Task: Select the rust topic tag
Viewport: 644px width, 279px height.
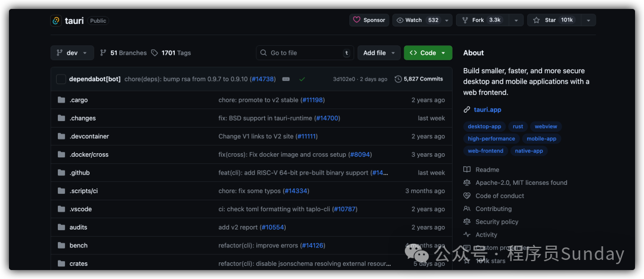Action: pyautogui.click(x=518, y=126)
